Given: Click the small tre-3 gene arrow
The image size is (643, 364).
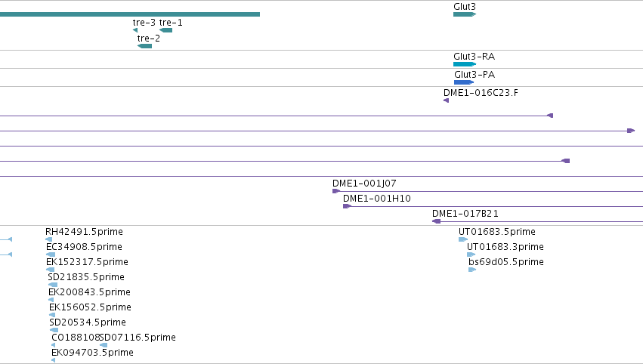Looking at the screenshot, I should click(x=135, y=30).
